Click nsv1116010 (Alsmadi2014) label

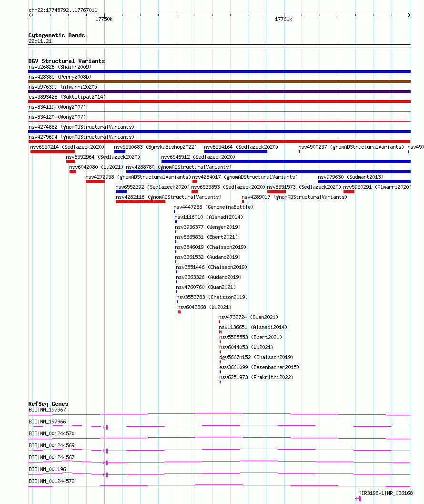(209, 217)
